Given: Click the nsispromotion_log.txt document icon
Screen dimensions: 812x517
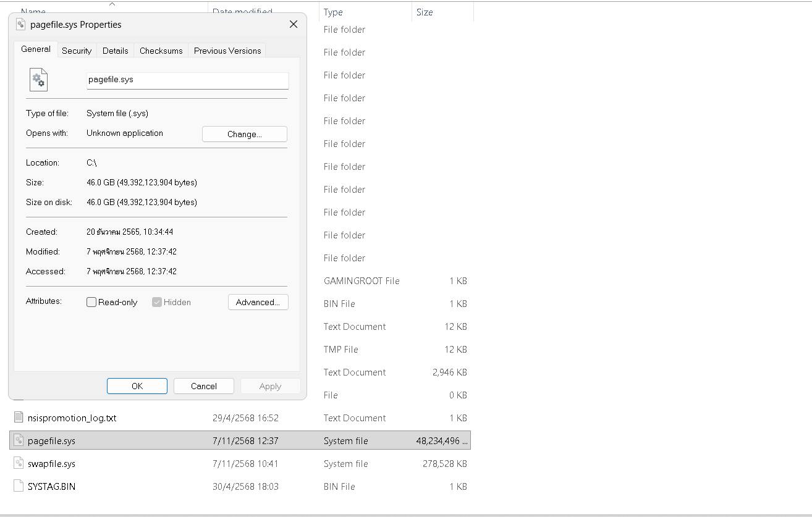Looking at the screenshot, I should 19,418.
